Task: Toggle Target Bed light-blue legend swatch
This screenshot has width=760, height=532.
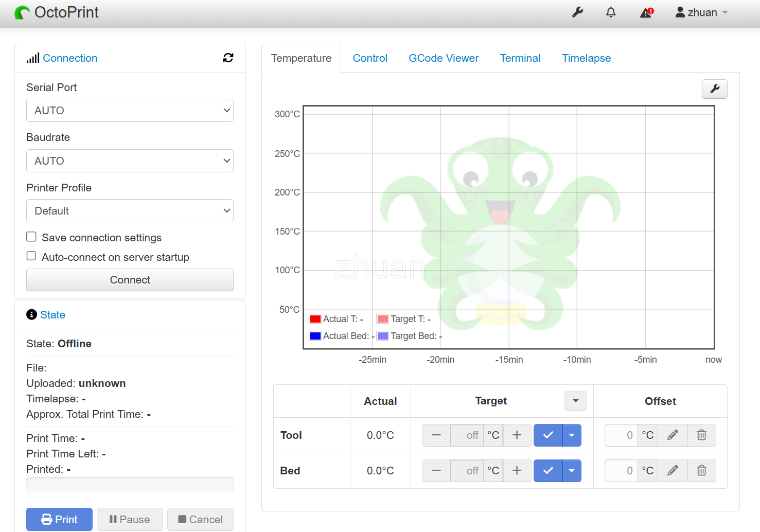Action: click(382, 336)
